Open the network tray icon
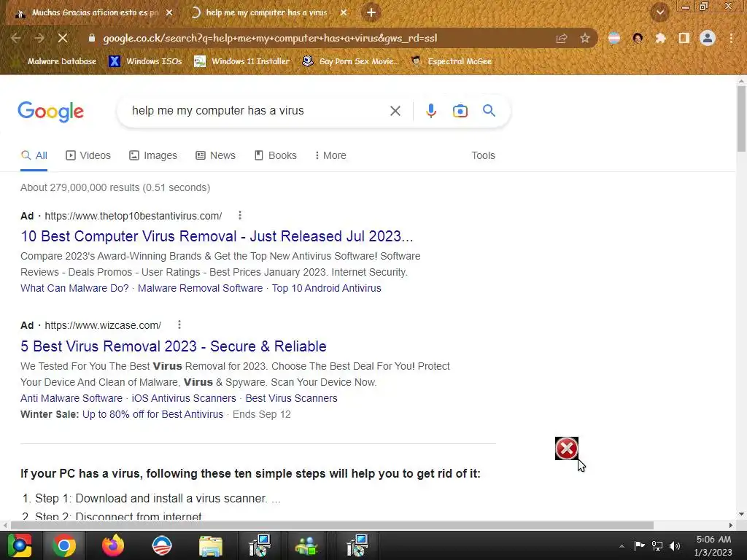Image resolution: width=747 pixels, height=560 pixels. pos(657,545)
